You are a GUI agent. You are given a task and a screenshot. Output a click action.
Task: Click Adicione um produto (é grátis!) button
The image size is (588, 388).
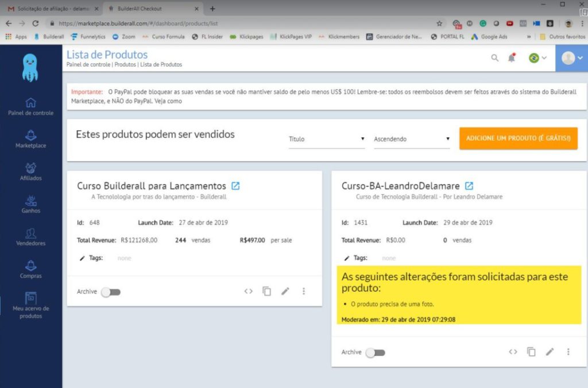tap(519, 138)
